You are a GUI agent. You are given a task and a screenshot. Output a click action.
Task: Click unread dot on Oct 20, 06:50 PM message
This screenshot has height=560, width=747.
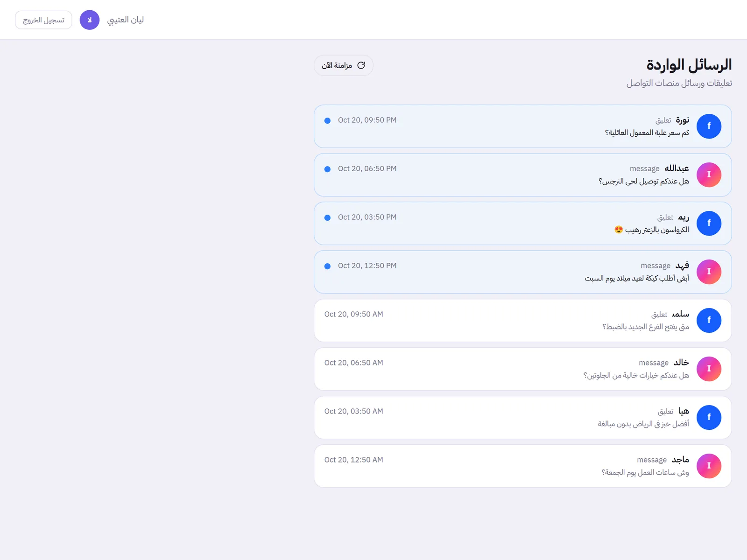(x=327, y=169)
